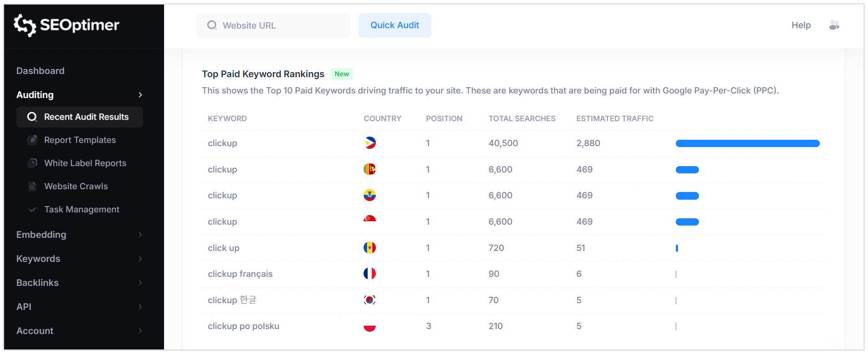Select the Recent Audit Results magnifier icon

click(32, 117)
